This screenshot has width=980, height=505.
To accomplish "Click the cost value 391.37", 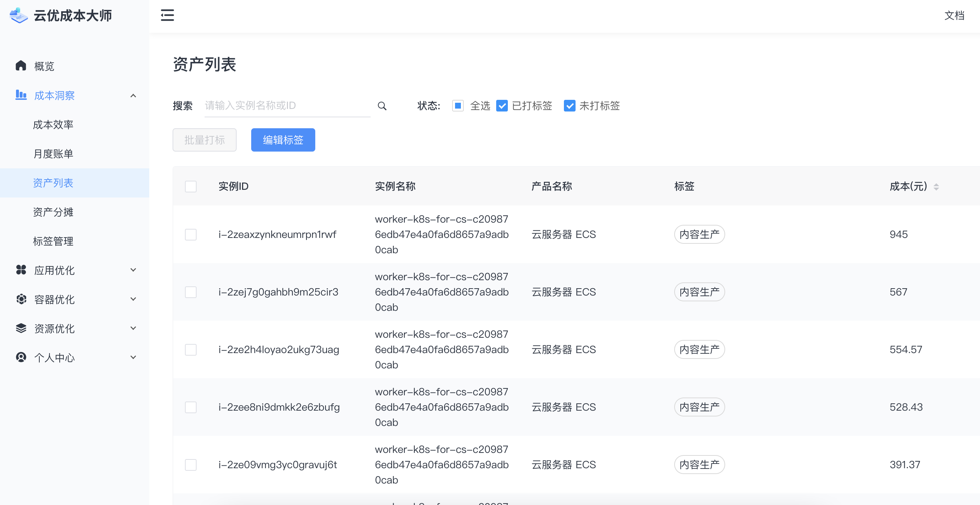I will pos(905,465).
